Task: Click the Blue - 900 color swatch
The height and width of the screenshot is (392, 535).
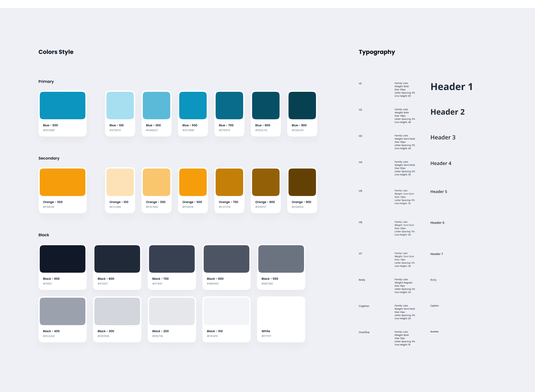Action: (x=302, y=105)
